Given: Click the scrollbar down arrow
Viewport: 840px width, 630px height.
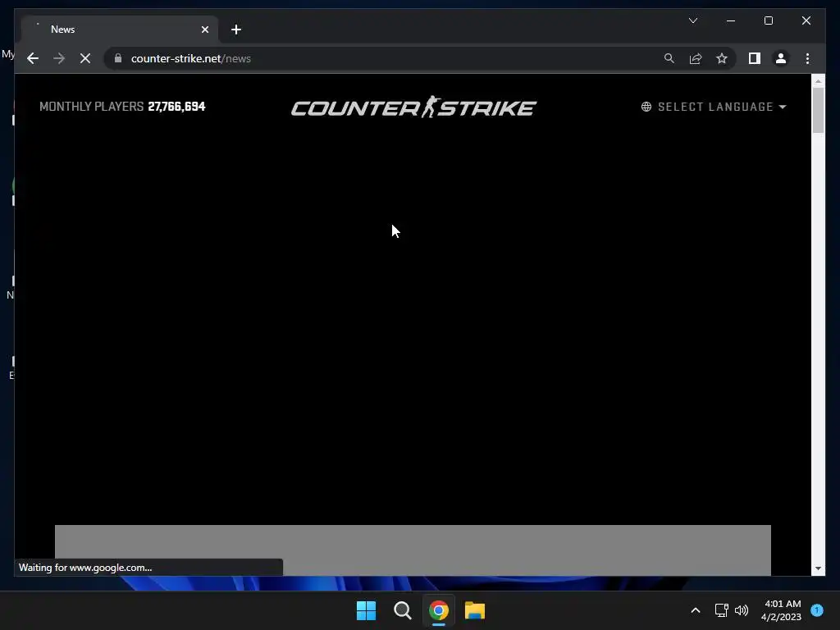Looking at the screenshot, I should click(x=818, y=568).
